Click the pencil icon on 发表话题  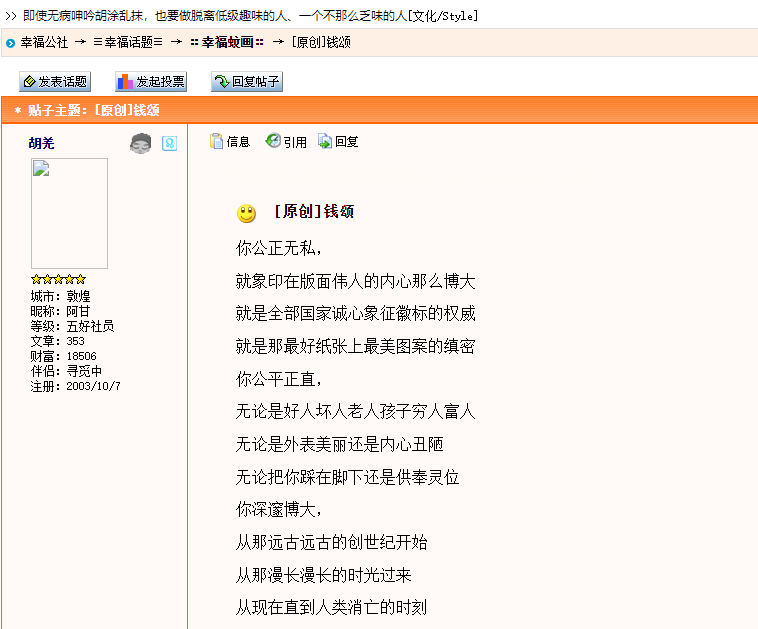[x=29, y=81]
